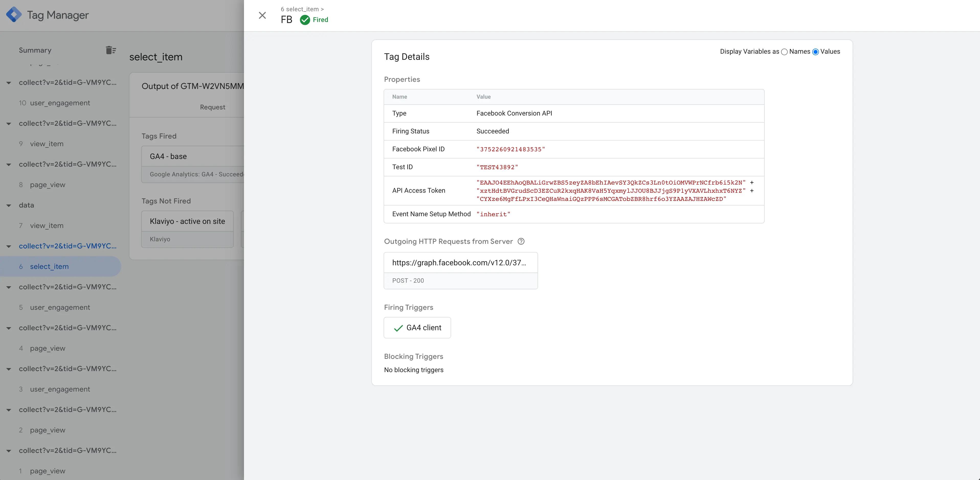Open the Summary item in the sidebar
Viewport: 980px width, 480px height.
(35, 50)
